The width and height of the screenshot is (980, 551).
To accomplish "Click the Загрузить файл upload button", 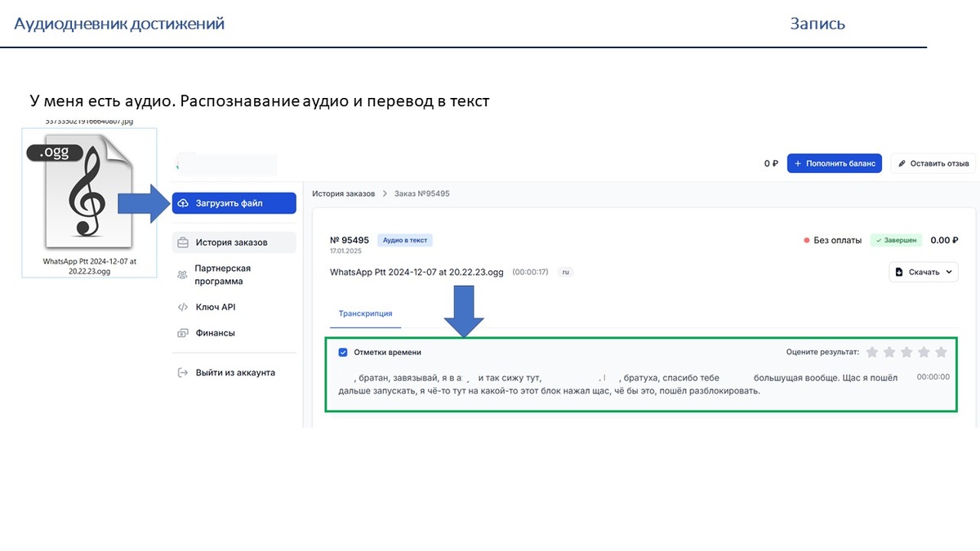I will click(234, 203).
